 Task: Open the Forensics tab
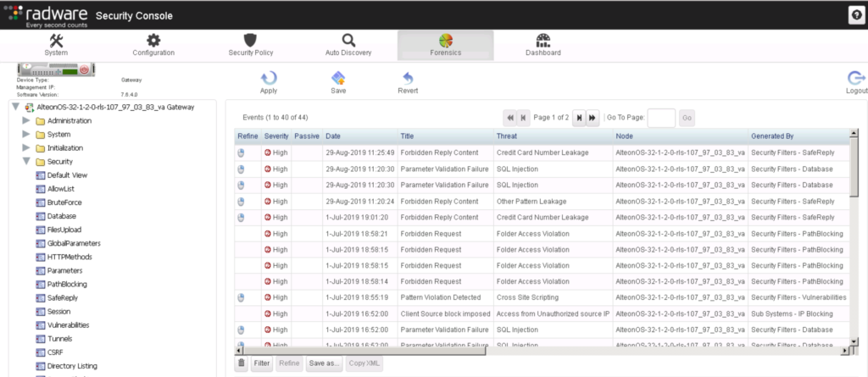(x=445, y=45)
